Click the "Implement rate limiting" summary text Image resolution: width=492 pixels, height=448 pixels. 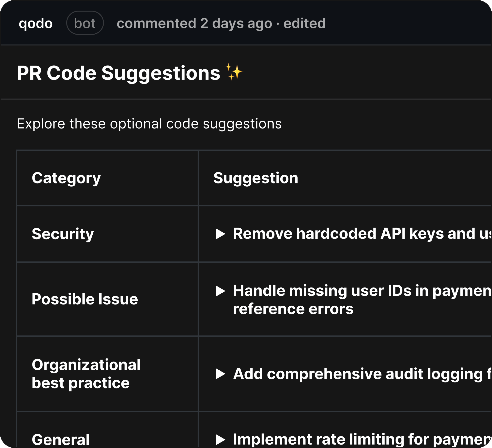coord(361,439)
